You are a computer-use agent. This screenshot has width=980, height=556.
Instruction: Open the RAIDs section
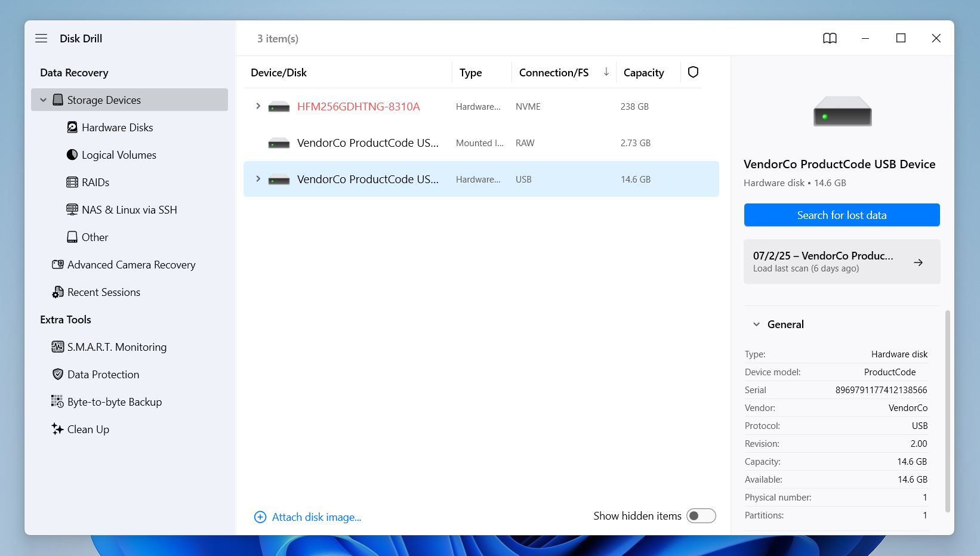point(95,183)
